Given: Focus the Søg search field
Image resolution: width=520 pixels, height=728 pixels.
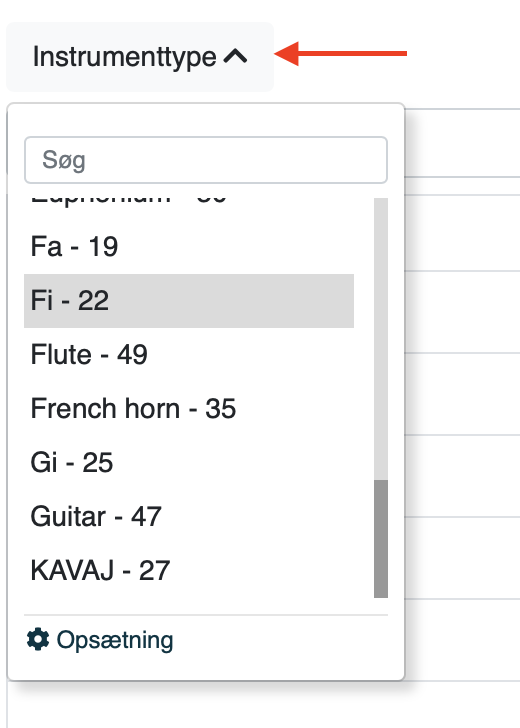Looking at the screenshot, I should click(206, 160).
